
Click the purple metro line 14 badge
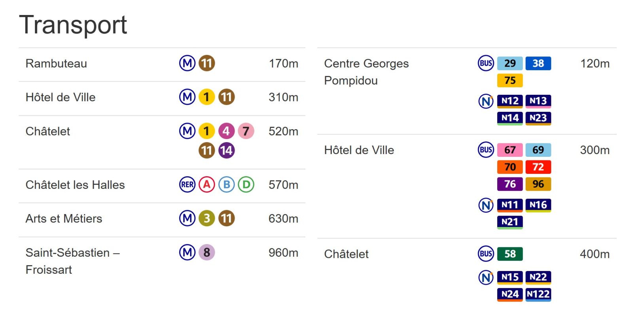(x=226, y=150)
